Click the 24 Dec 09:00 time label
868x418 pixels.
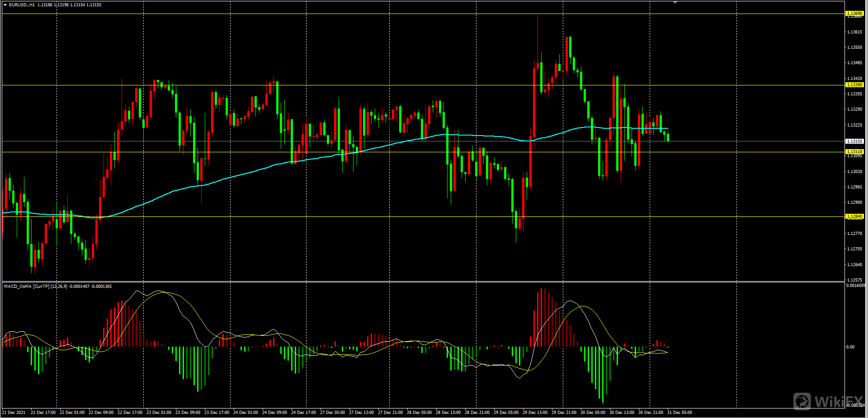[274, 413]
